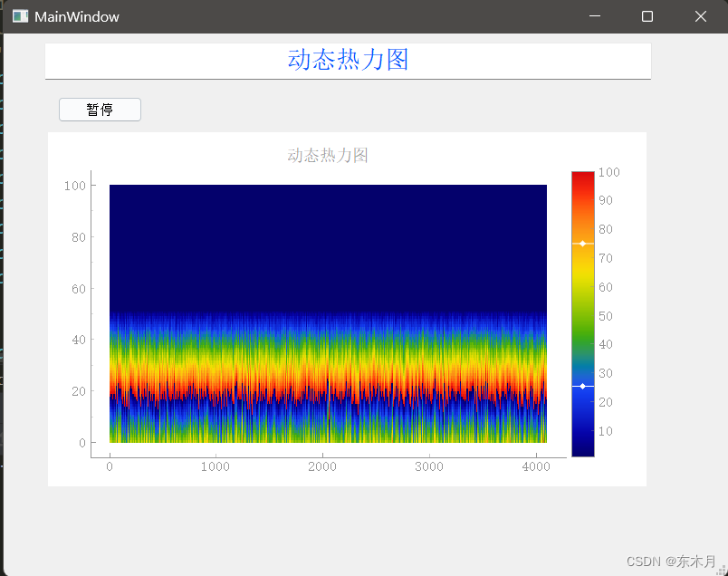Click the x-axis label 3000

pyautogui.click(x=429, y=466)
